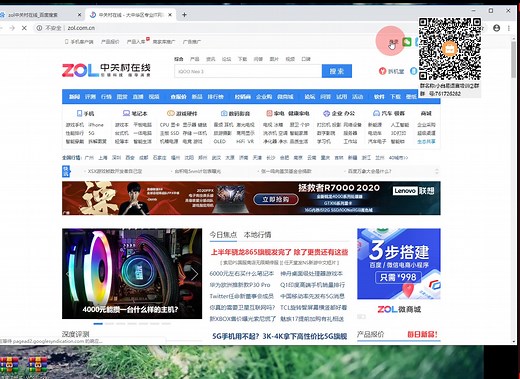Open the 商家来推广 link in the top bar
Screen dimensions: 520x379
[x=164, y=42]
